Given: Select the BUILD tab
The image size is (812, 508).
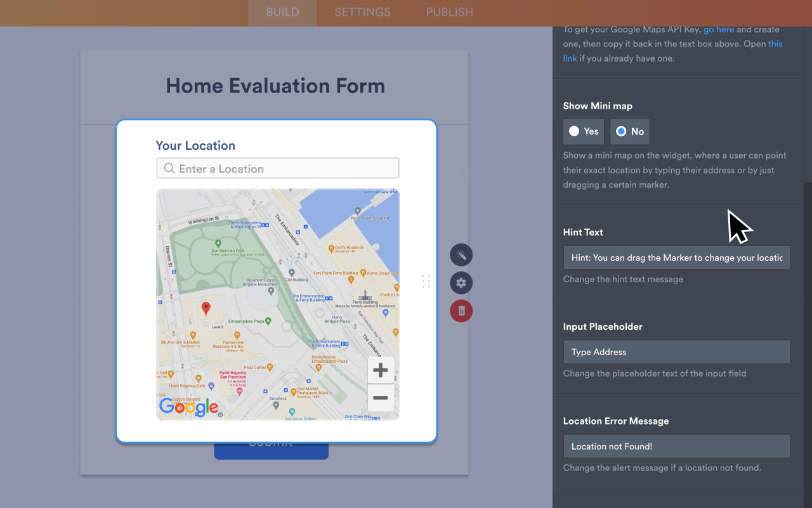Looking at the screenshot, I should (x=282, y=12).
